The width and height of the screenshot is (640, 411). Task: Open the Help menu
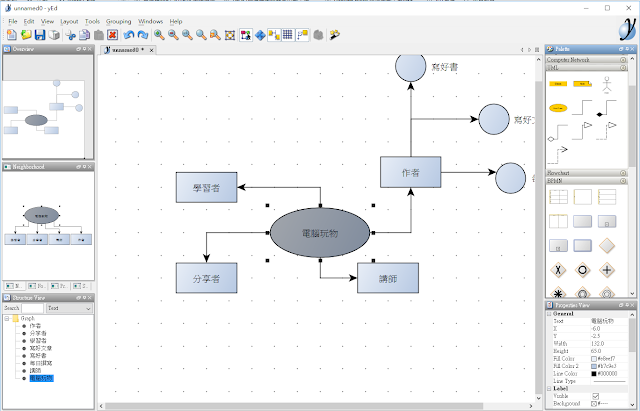(x=176, y=21)
